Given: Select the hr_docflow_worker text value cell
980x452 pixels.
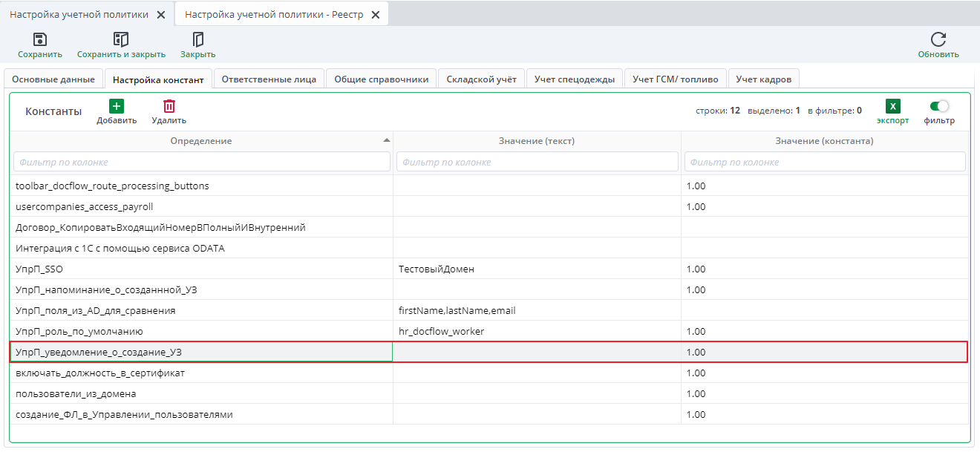Looking at the screenshot, I should click(x=537, y=332).
